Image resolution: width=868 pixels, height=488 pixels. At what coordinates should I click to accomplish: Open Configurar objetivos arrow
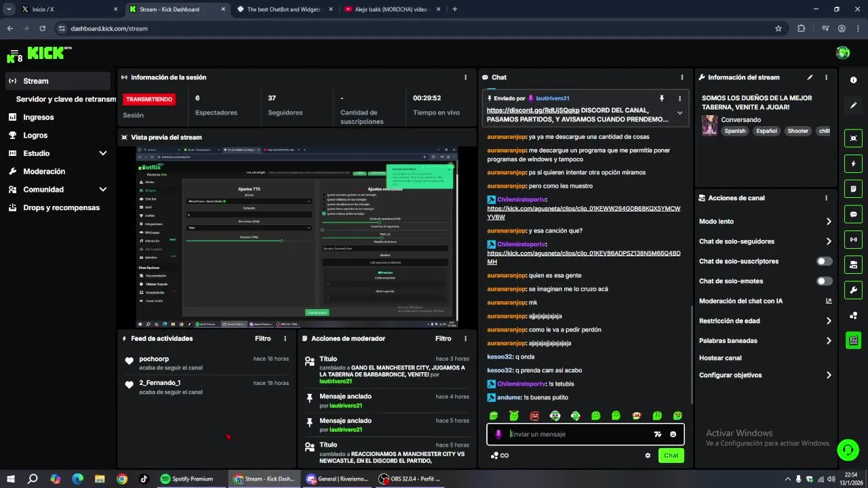[x=829, y=375]
